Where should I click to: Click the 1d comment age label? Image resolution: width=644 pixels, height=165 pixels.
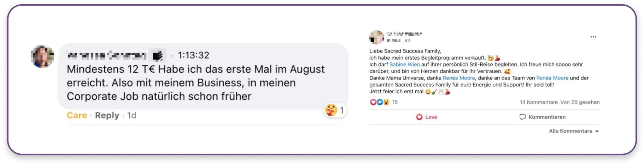[131, 116]
